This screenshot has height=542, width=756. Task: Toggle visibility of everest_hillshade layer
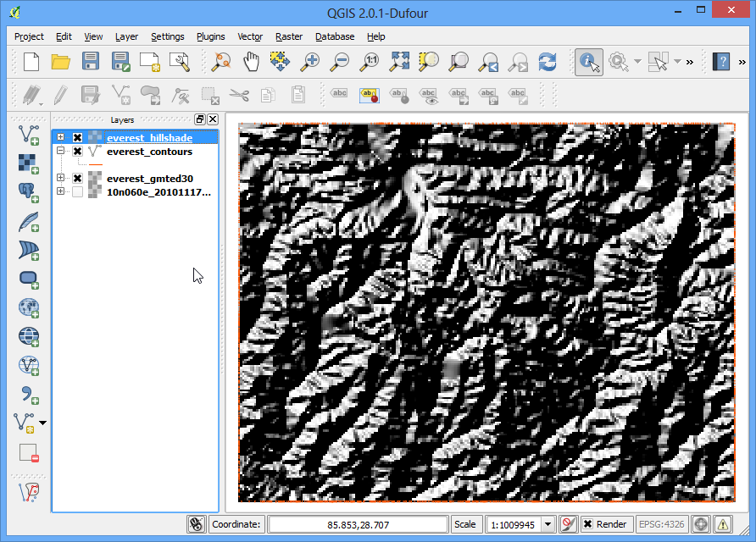point(77,137)
